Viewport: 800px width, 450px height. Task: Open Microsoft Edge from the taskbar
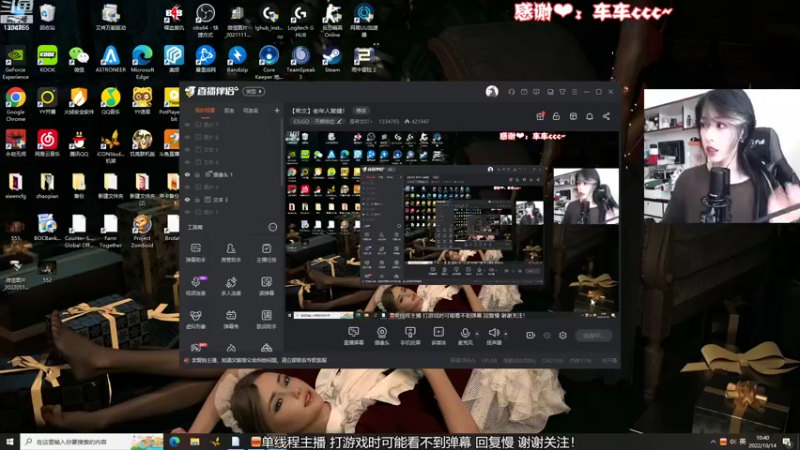(x=174, y=441)
